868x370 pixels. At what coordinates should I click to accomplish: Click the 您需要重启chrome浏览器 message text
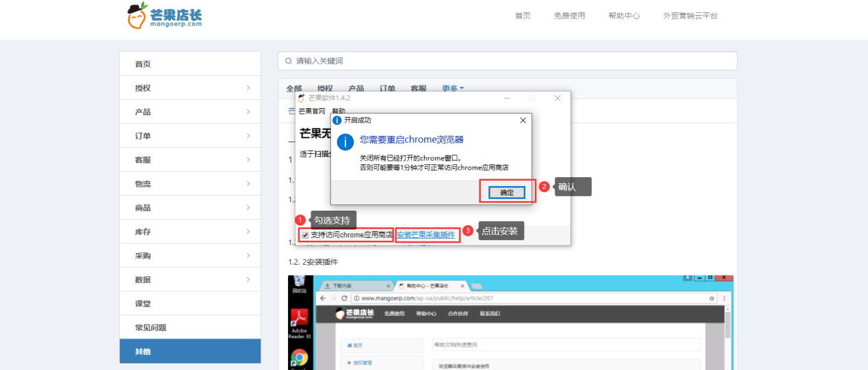click(411, 140)
